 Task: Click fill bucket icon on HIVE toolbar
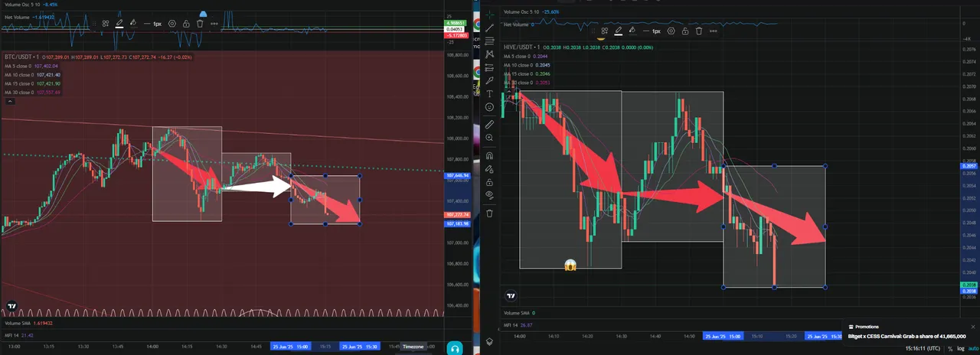tap(632, 31)
